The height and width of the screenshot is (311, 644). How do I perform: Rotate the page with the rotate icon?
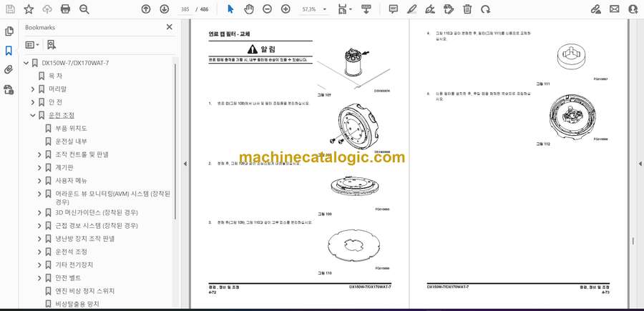(485, 9)
